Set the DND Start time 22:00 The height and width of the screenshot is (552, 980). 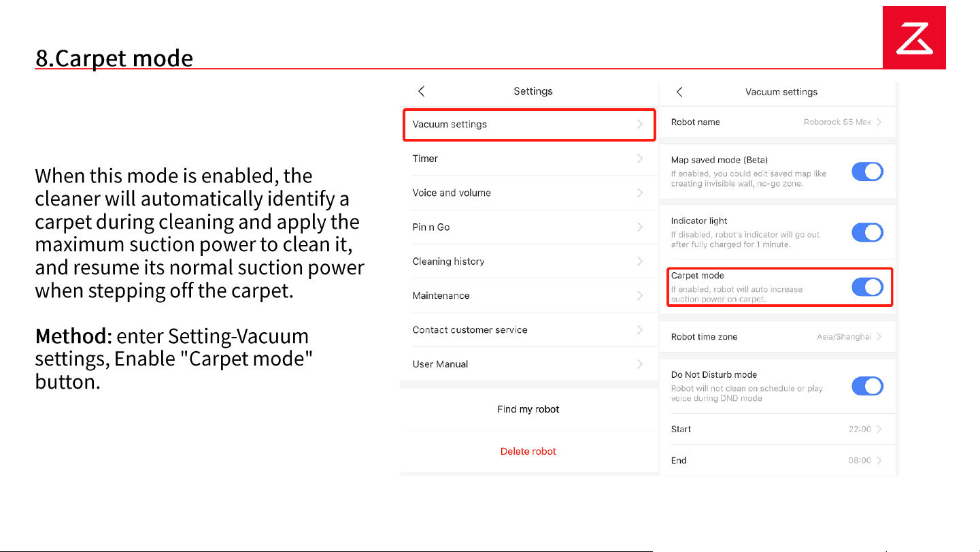(x=778, y=429)
